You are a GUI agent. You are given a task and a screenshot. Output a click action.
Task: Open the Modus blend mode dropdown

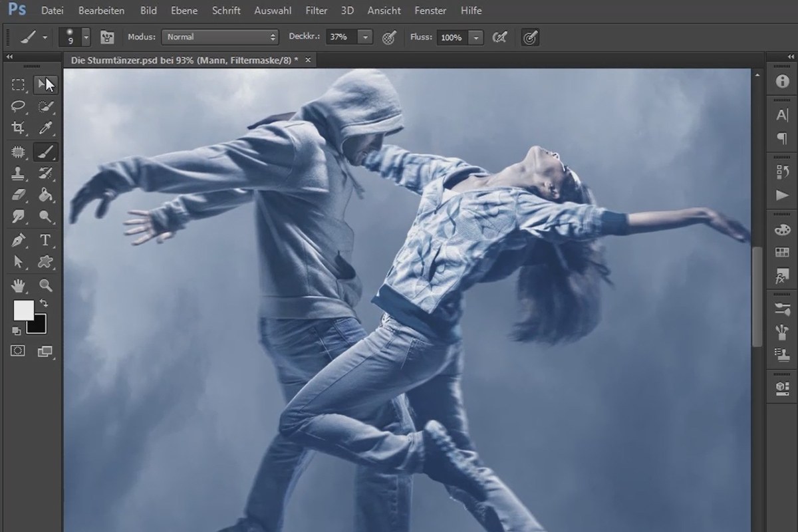tap(220, 37)
